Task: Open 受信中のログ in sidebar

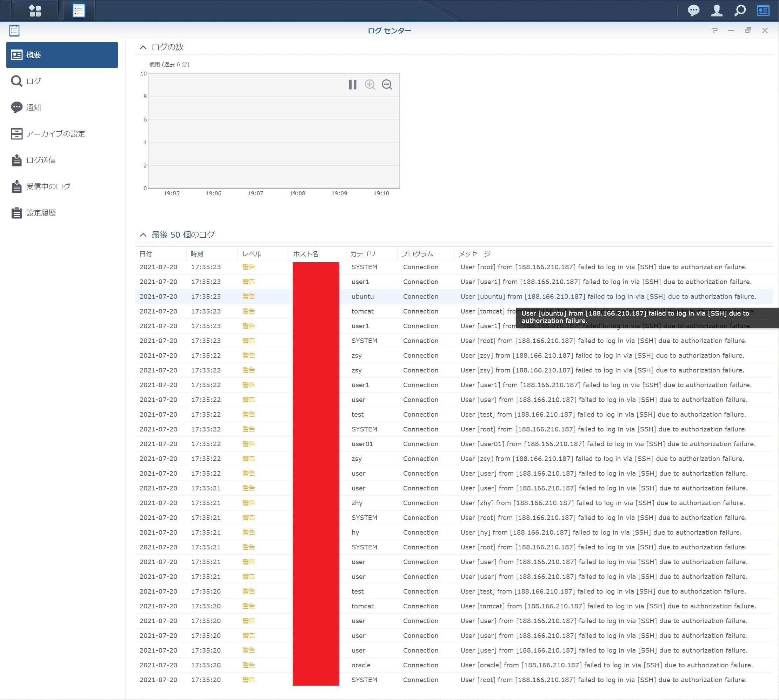Action: click(48, 186)
